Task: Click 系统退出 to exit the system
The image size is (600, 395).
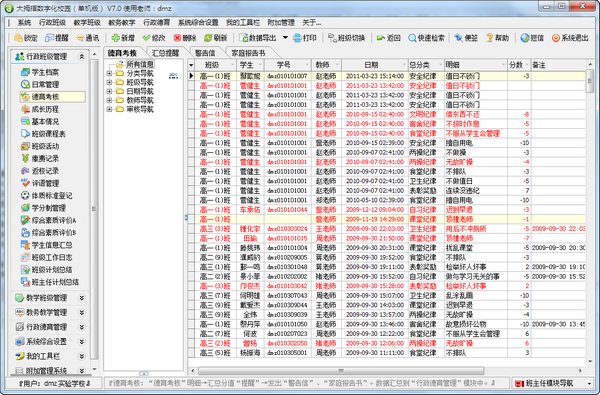Action: click(x=570, y=38)
